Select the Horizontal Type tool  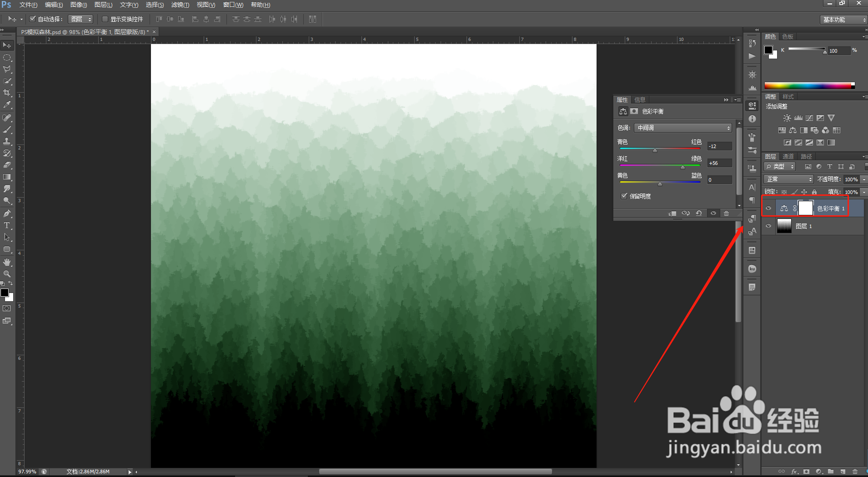[x=7, y=225]
